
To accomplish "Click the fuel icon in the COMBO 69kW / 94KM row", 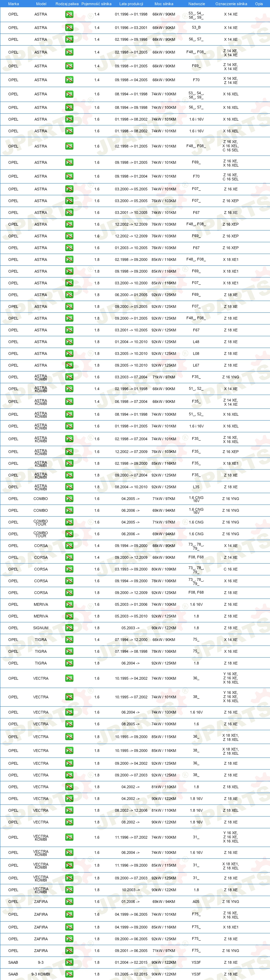I will [x=69, y=510].
